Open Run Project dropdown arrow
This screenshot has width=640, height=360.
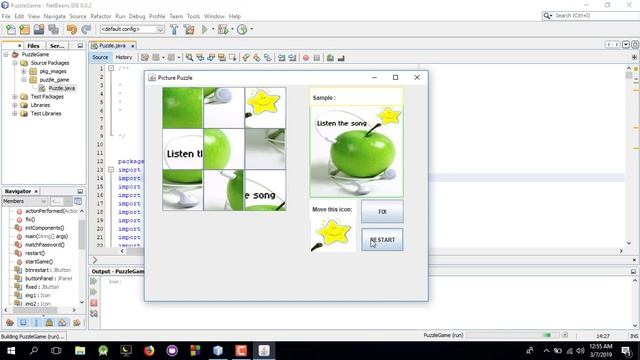point(213,29)
